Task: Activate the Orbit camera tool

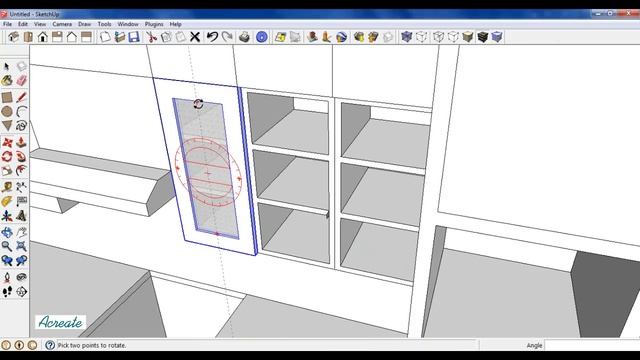Action: (x=7, y=233)
